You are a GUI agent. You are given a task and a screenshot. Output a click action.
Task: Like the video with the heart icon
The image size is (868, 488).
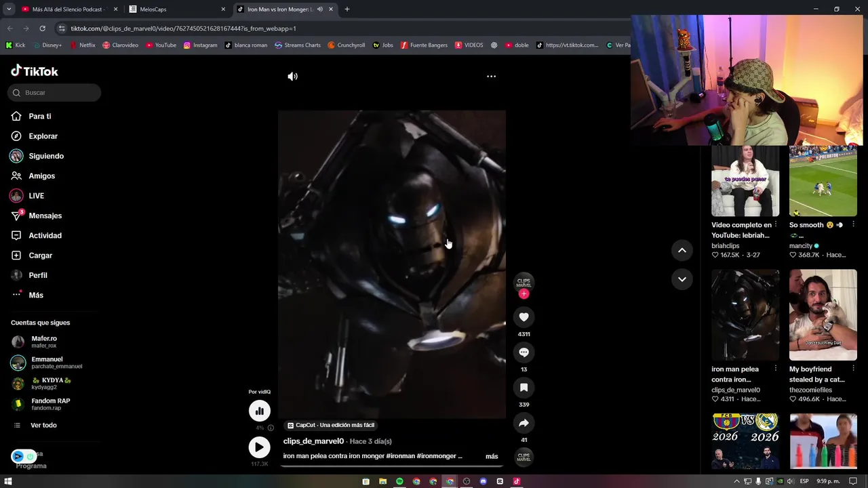(x=524, y=317)
